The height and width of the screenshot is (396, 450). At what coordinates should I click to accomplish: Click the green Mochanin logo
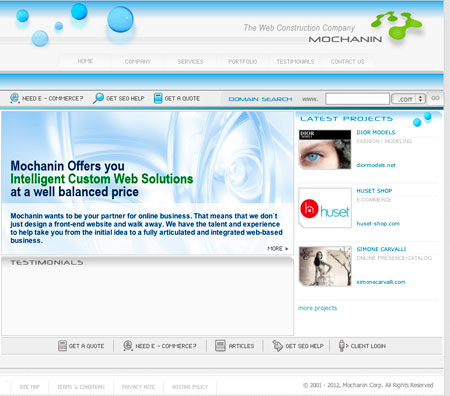(396, 26)
